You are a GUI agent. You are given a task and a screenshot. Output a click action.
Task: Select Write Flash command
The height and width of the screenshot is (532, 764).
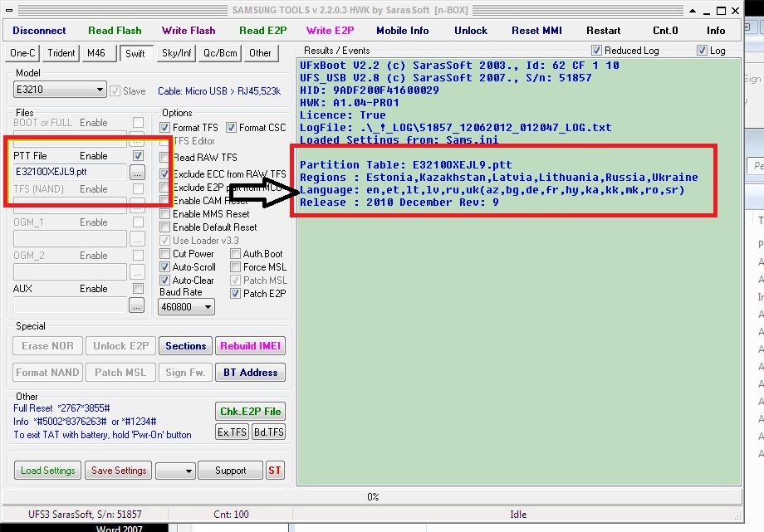[x=189, y=30]
